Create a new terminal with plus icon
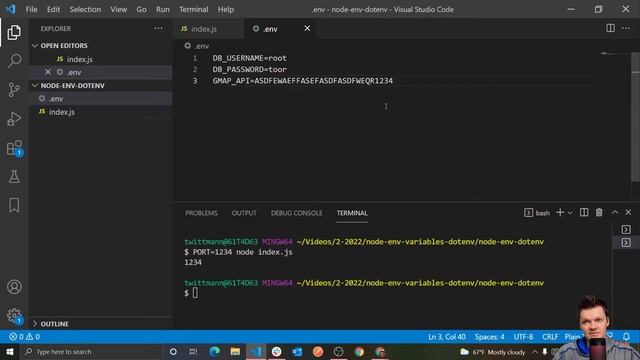The width and height of the screenshot is (640, 360). point(560,212)
